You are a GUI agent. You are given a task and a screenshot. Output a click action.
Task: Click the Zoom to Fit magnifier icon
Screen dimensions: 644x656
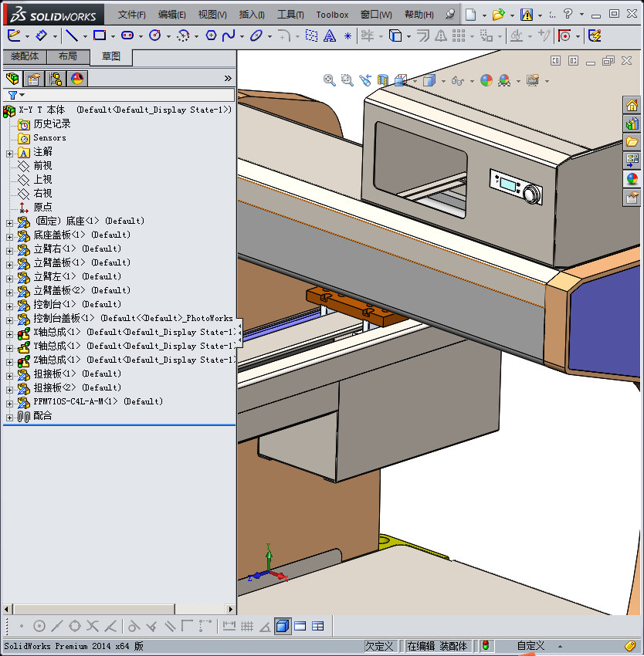click(x=330, y=80)
